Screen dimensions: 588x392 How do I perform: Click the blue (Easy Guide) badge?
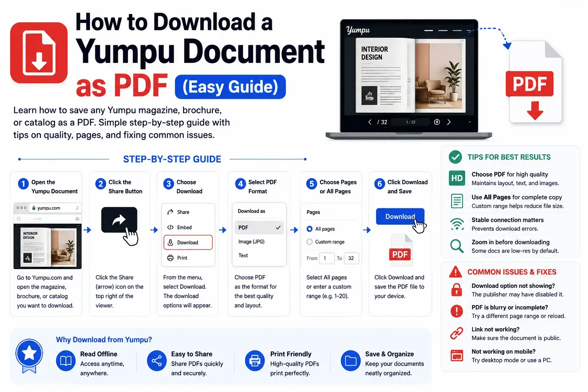coord(230,87)
